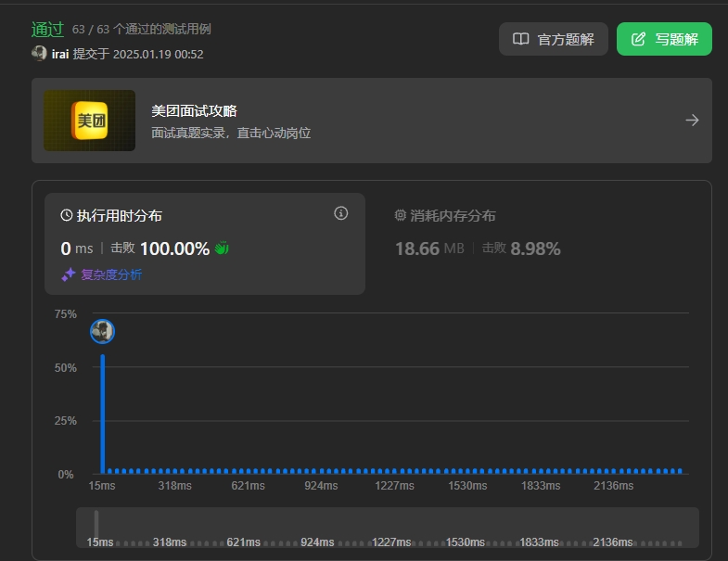Click the 面试真题实录 subtitle text
The width and height of the screenshot is (728, 561).
(x=231, y=134)
